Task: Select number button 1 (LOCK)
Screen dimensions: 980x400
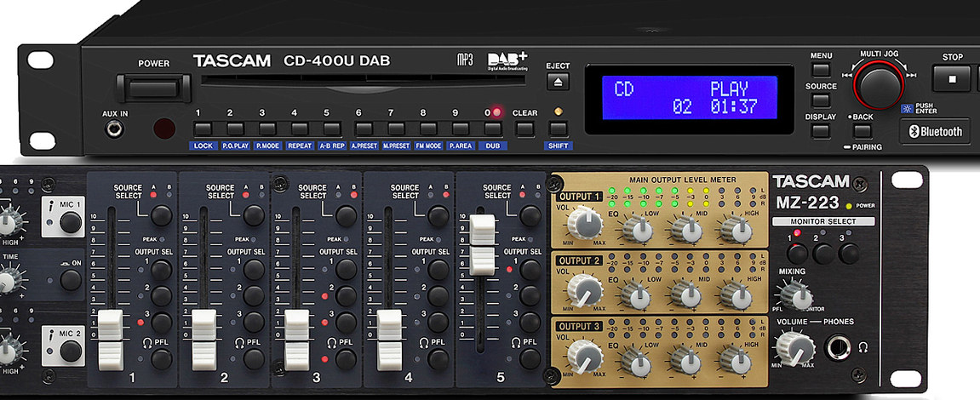Action: coord(203,129)
